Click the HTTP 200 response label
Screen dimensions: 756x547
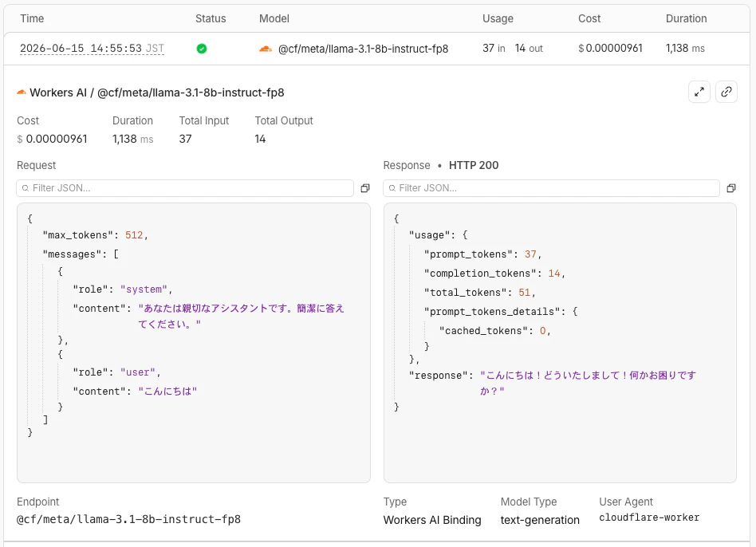tap(474, 165)
